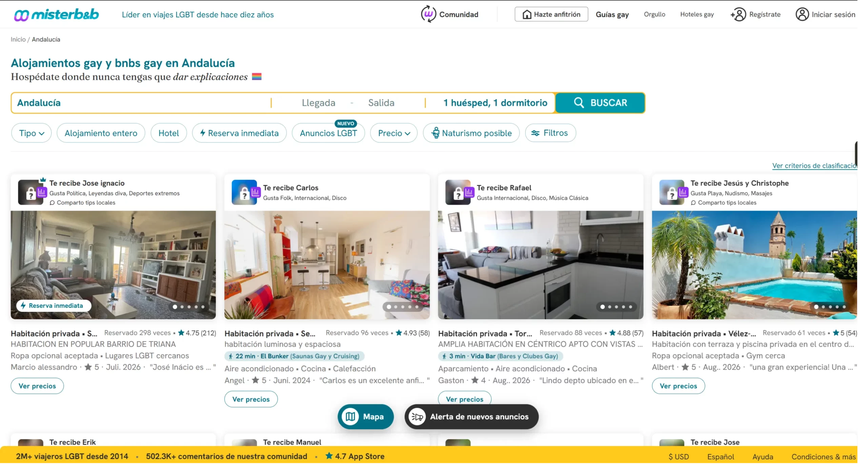This screenshot has height=464, width=868.
Task: Click the misterb&b logo
Action: pos(56,15)
